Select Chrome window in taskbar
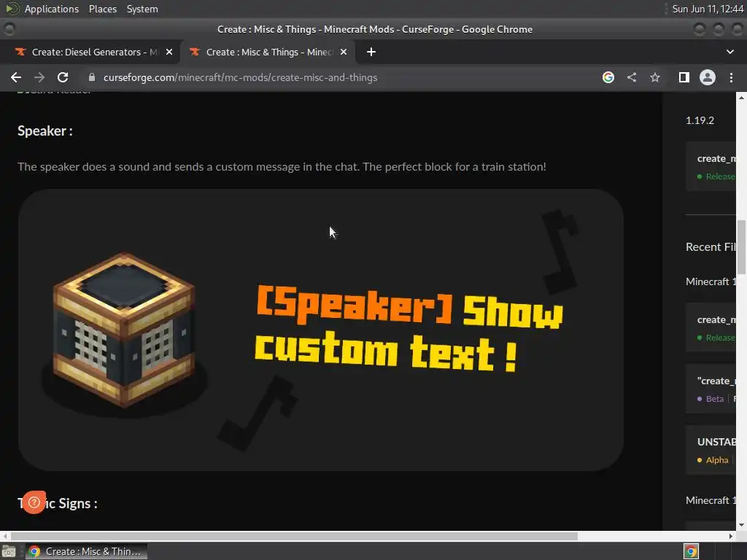This screenshot has height=560, width=747. pyautogui.click(x=86, y=551)
